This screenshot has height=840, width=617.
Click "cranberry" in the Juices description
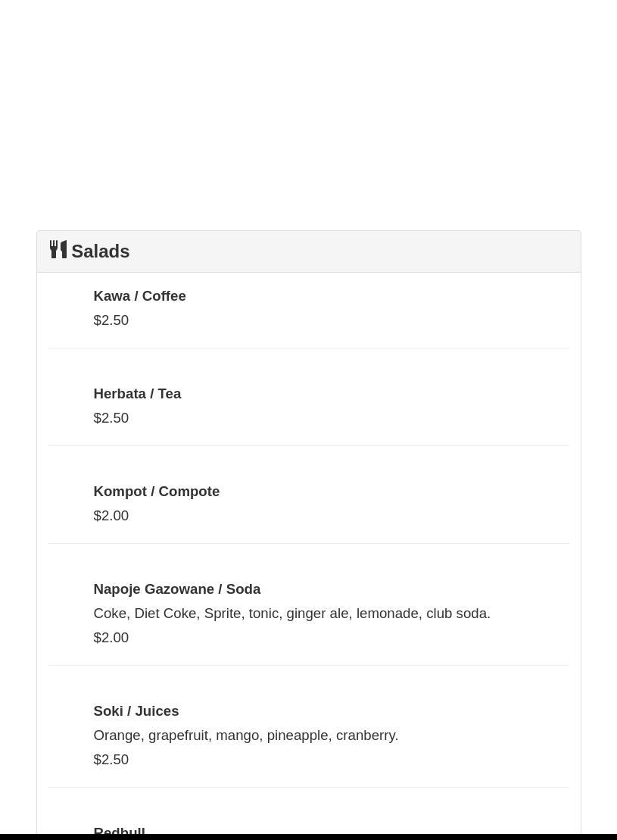coord(365,735)
